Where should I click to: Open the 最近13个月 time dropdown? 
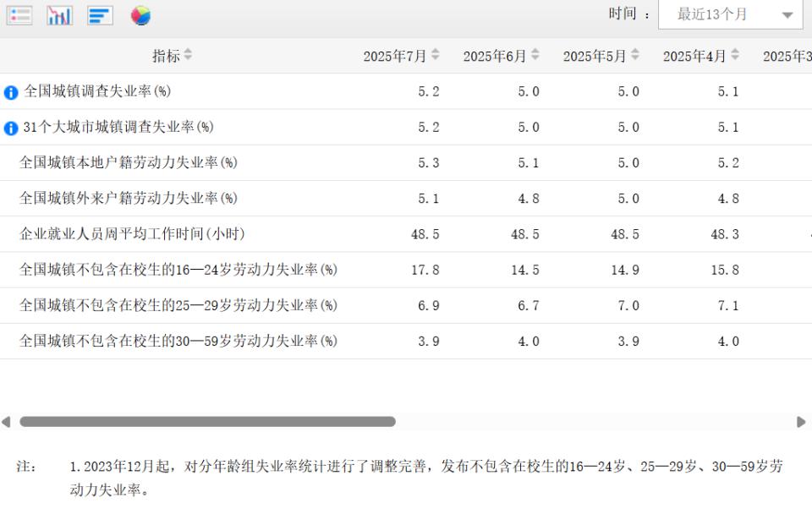[730, 14]
